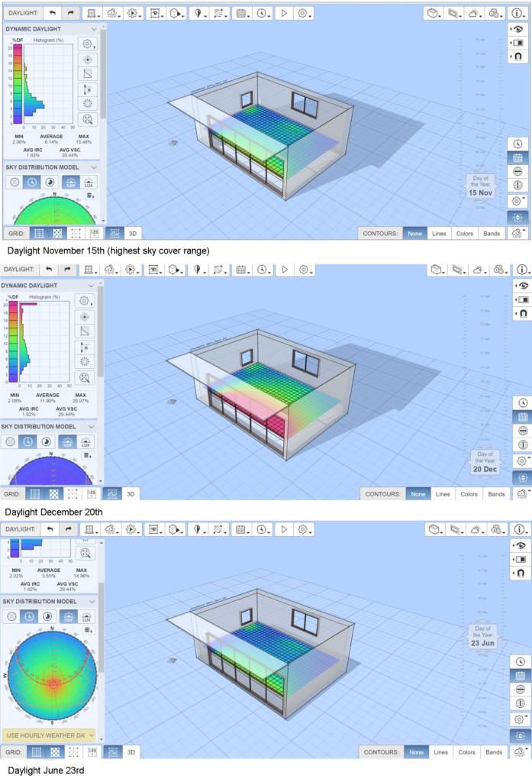This screenshot has width=532, height=782.
Task: Toggle the eye visibility icon in the June 23rd view
Action: (519, 545)
